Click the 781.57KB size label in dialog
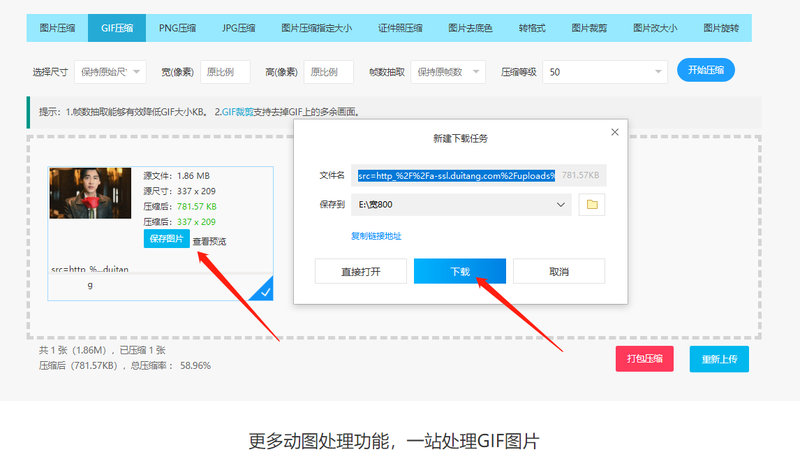The image size is (800, 459). point(581,175)
